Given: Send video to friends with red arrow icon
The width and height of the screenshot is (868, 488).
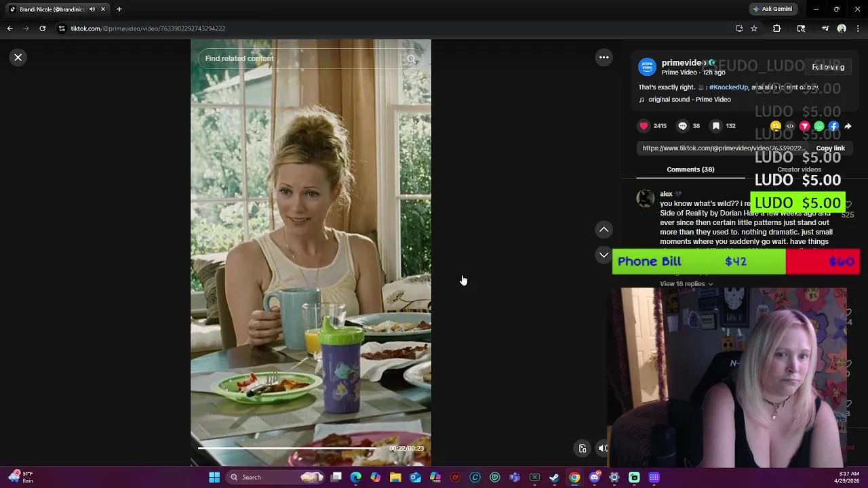Looking at the screenshot, I should coord(804,126).
